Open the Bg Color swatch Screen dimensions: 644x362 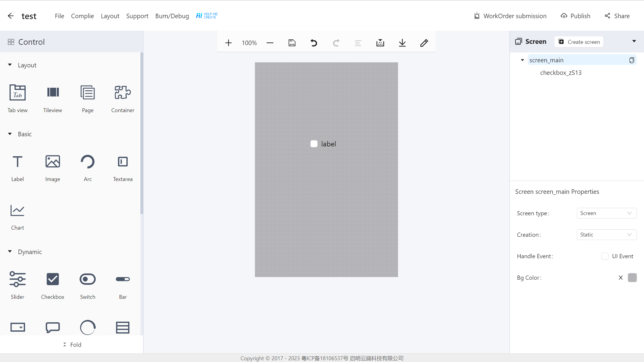(x=632, y=278)
